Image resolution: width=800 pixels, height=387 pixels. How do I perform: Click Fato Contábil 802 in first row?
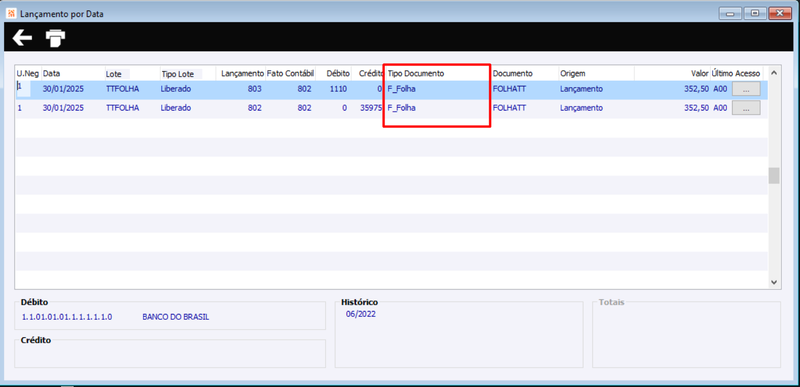[305, 89]
